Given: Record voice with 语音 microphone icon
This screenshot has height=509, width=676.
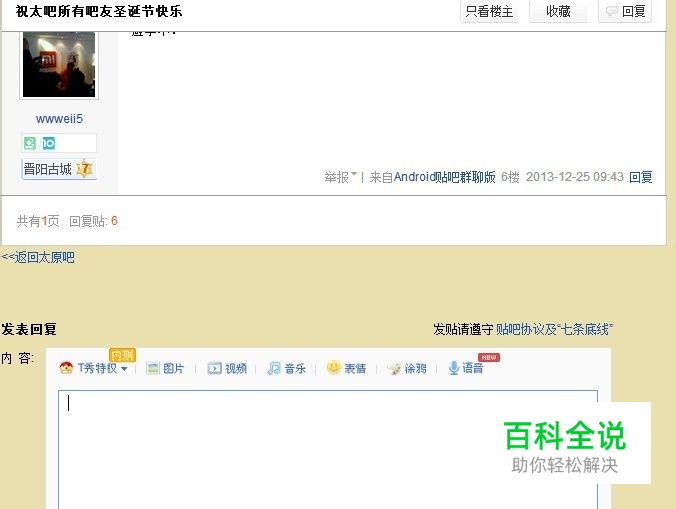Looking at the screenshot, I should [x=454, y=368].
